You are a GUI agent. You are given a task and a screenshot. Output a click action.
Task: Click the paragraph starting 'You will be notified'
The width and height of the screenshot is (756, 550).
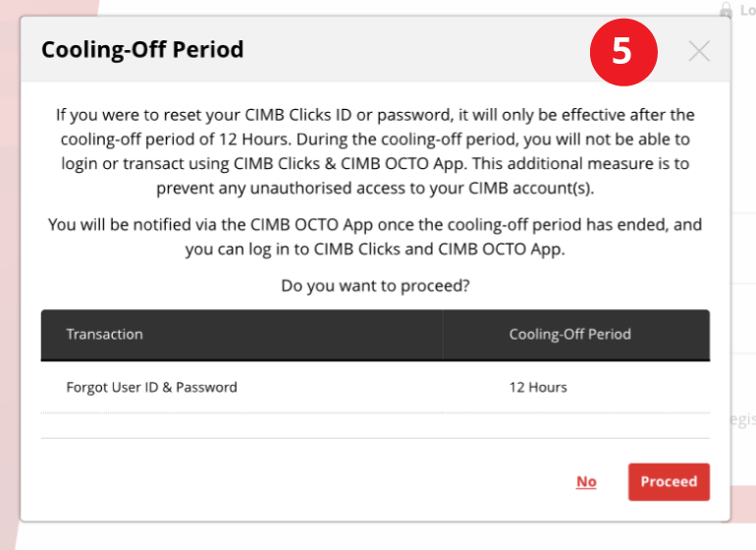point(375,237)
